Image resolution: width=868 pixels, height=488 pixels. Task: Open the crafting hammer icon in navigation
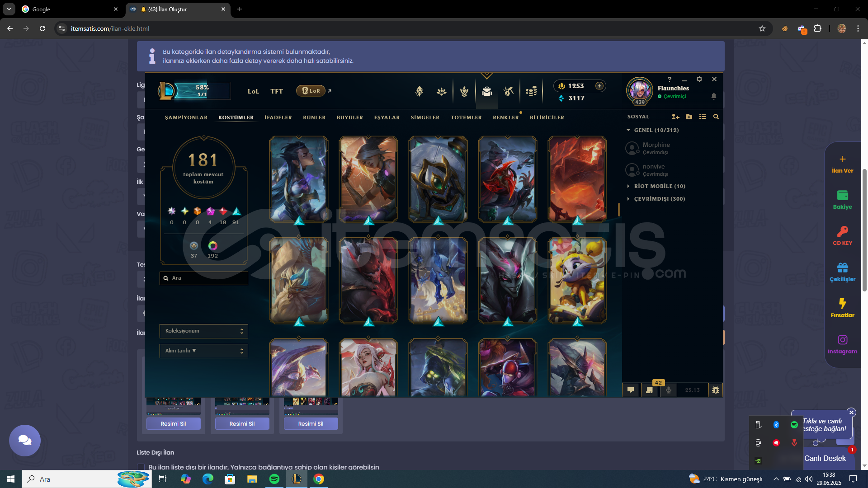509,91
